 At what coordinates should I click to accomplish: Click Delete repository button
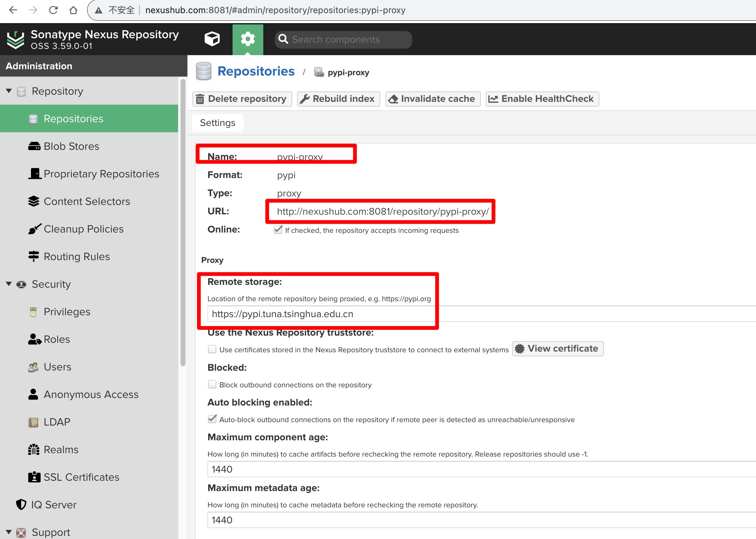point(242,99)
